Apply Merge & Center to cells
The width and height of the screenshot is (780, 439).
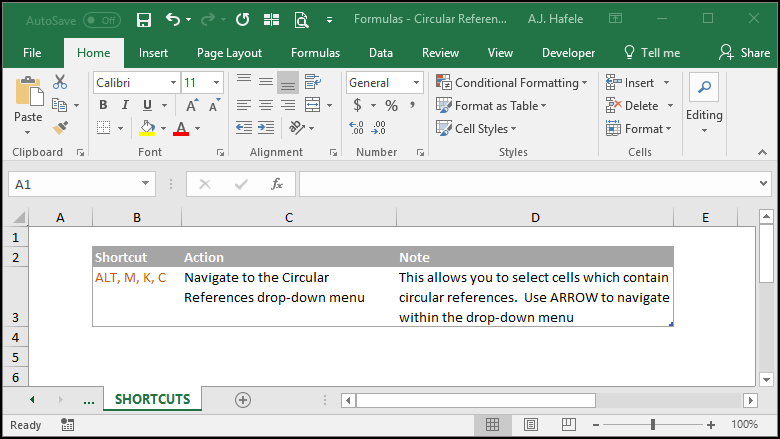pos(312,105)
